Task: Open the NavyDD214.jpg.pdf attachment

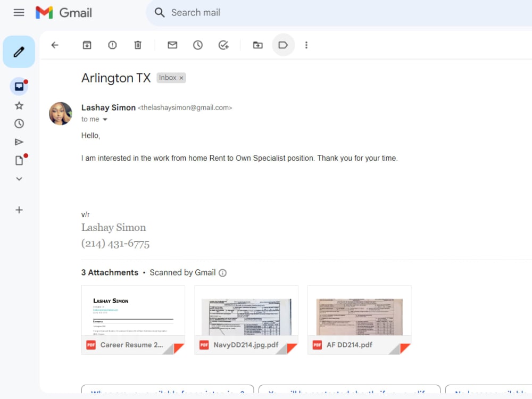Action: pos(246,320)
